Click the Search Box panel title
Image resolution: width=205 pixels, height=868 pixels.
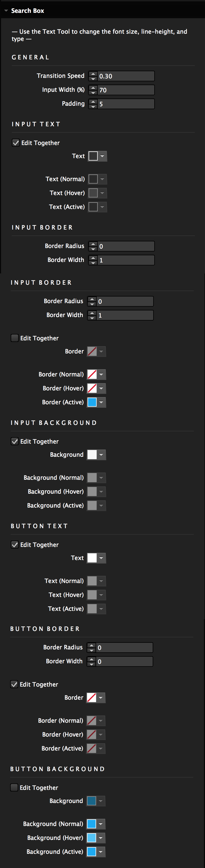point(27,10)
